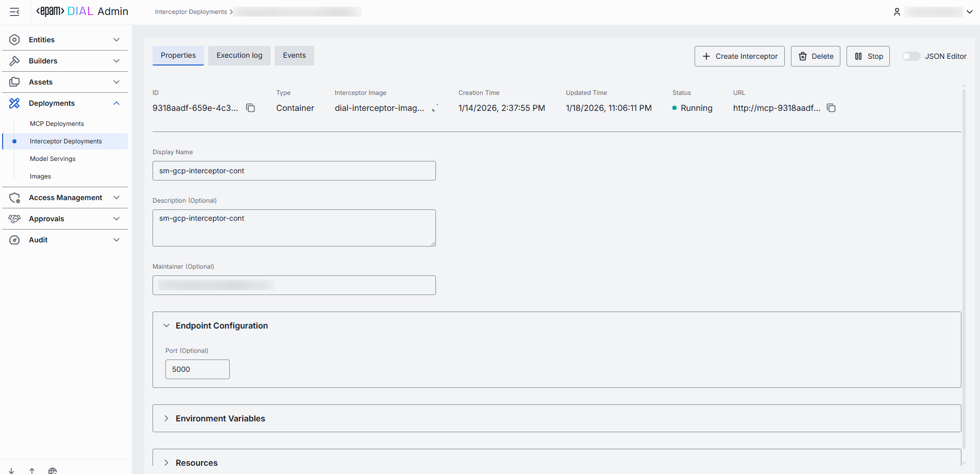This screenshot has width=980, height=474.
Task: Copy the deployment ID to clipboard
Action: 250,108
